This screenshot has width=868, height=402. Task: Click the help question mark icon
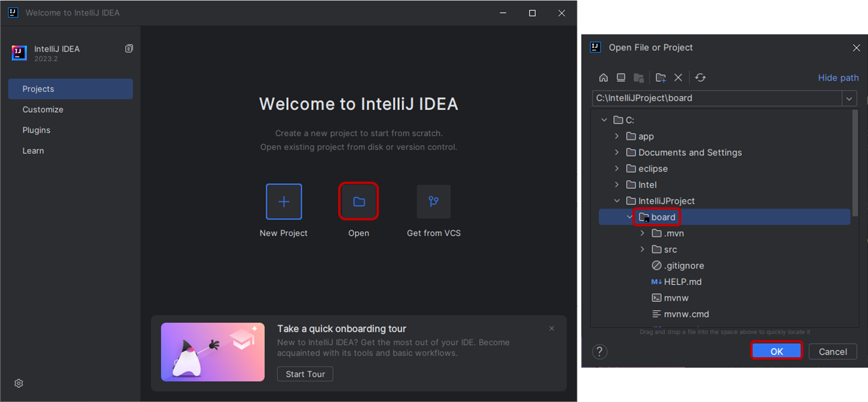tap(599, 351)
